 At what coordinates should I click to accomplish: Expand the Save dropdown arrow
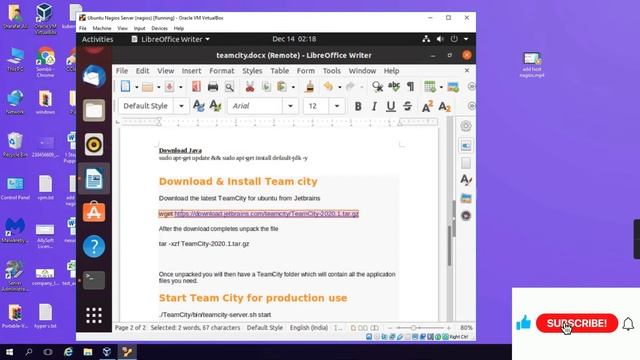[180, 87]
